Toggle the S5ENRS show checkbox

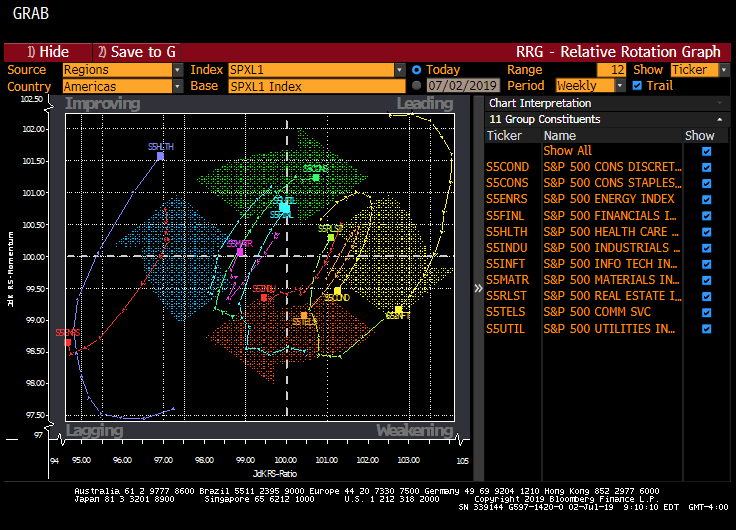pyautogui.click(x=706, y=200)
